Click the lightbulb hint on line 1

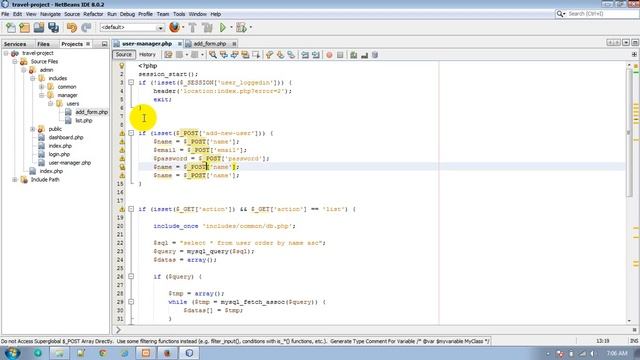[x=122, y=66]
